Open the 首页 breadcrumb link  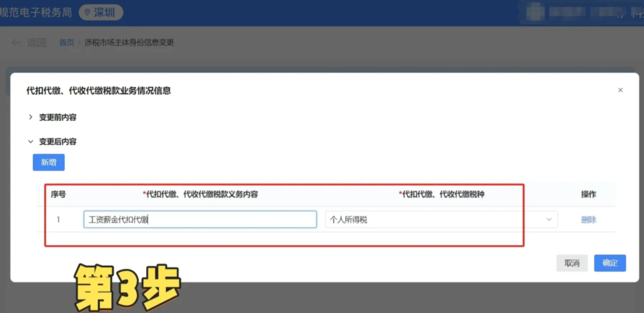(x=67, y=43)
